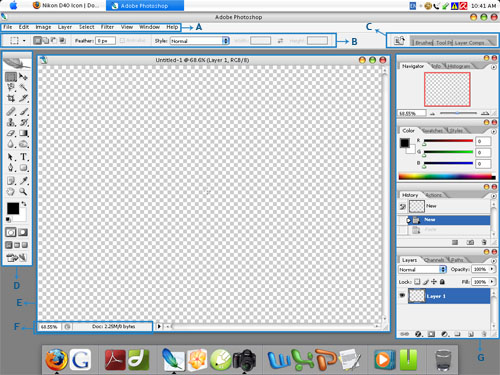
Task: Select the Move tool
Action: coord(23,77)
